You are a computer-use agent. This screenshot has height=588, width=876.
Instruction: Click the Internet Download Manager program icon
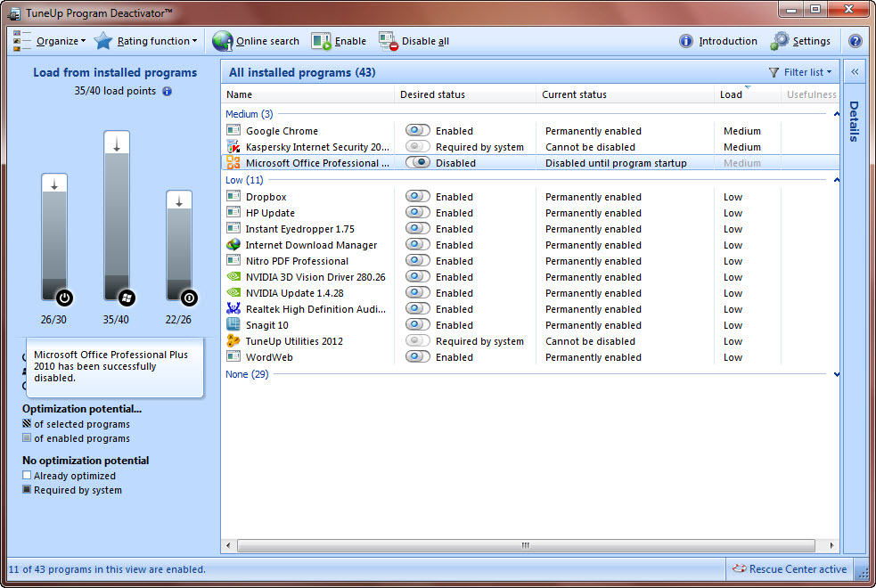point(233,245)
